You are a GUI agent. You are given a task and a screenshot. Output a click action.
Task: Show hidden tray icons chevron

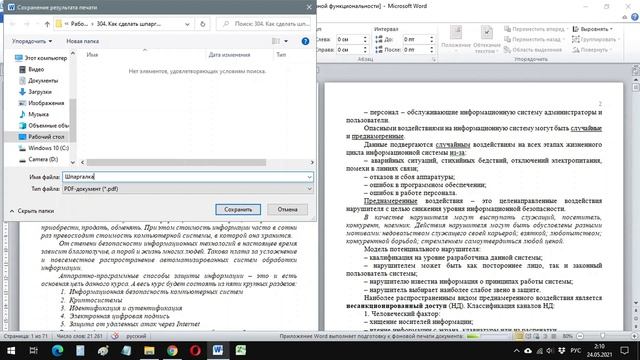(x=516, y=351)
